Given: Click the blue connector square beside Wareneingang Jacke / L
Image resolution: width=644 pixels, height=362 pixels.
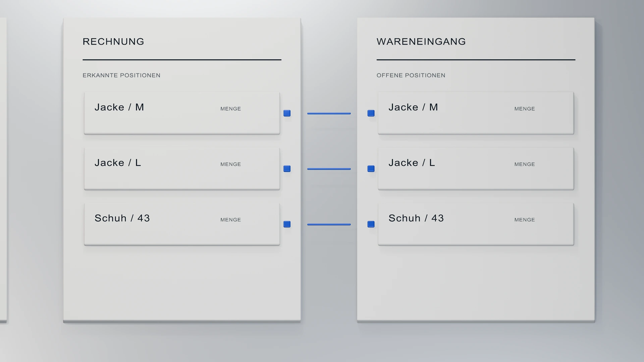Looking at the screenshot, I should 371,169.
